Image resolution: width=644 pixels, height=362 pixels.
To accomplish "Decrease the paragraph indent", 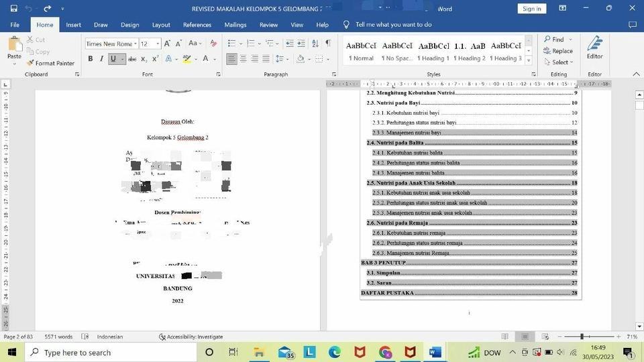I will point(290,44).
